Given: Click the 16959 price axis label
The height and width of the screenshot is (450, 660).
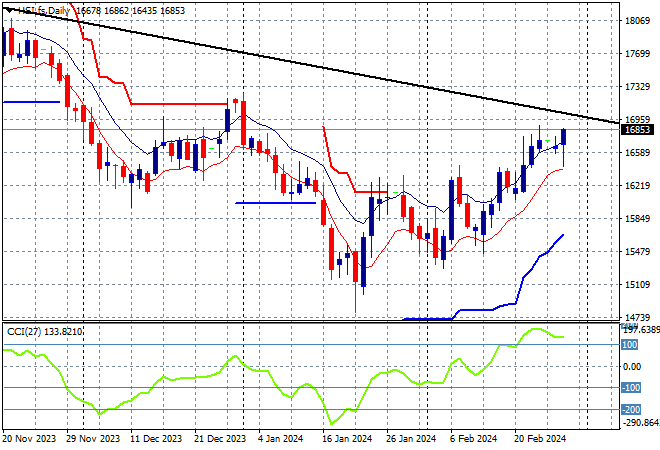Looking at the screenshot, I should coord(638,120).
